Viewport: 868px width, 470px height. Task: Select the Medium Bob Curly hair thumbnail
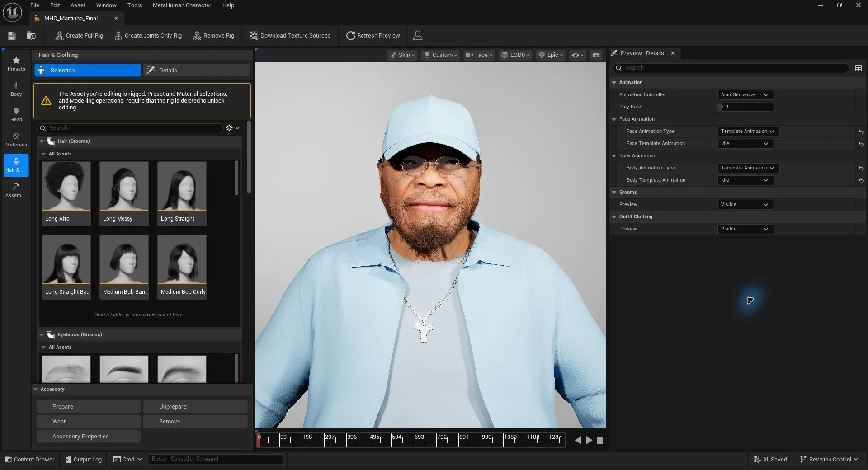(x=182, y=267)
